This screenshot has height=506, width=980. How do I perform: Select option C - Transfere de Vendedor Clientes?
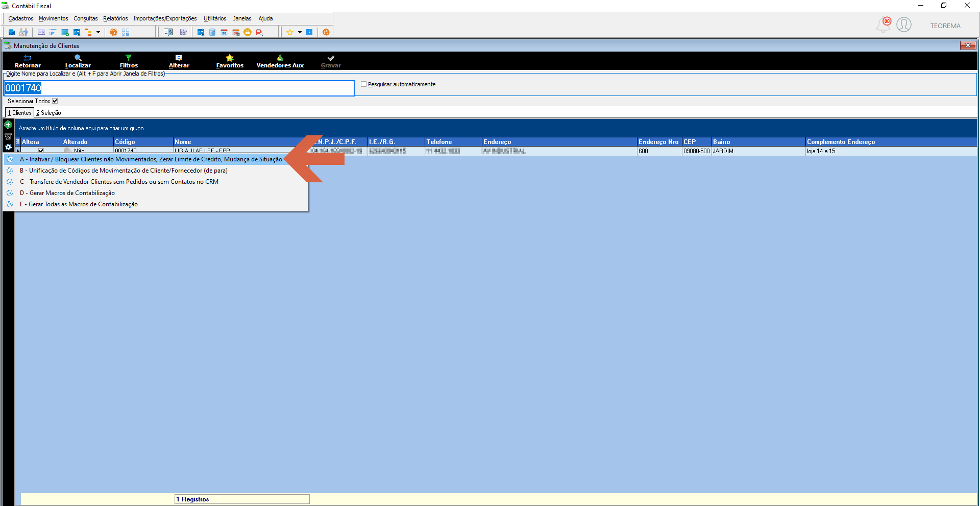coord(155,182)
